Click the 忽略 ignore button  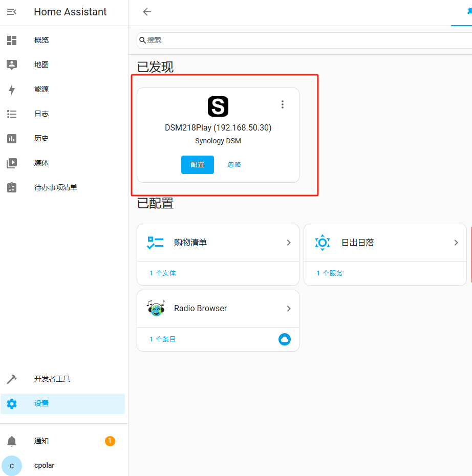234,164
